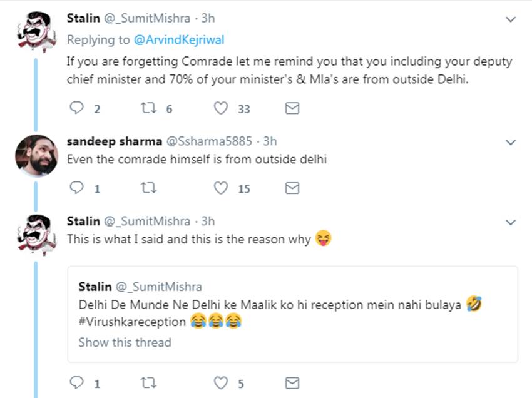Retweet the last tweet in the thread
This screenshot has width=532, height=398.
coord(149,382)
